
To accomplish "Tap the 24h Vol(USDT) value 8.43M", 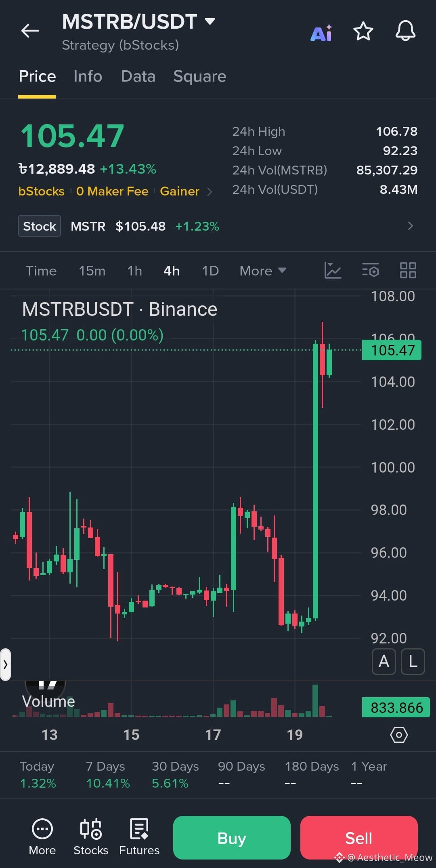I will tap(398, 189).
